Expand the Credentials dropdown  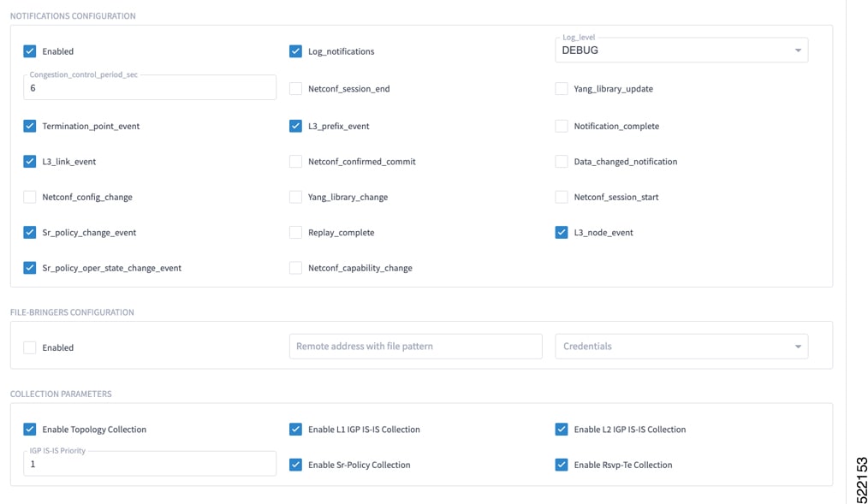[681, 347]
